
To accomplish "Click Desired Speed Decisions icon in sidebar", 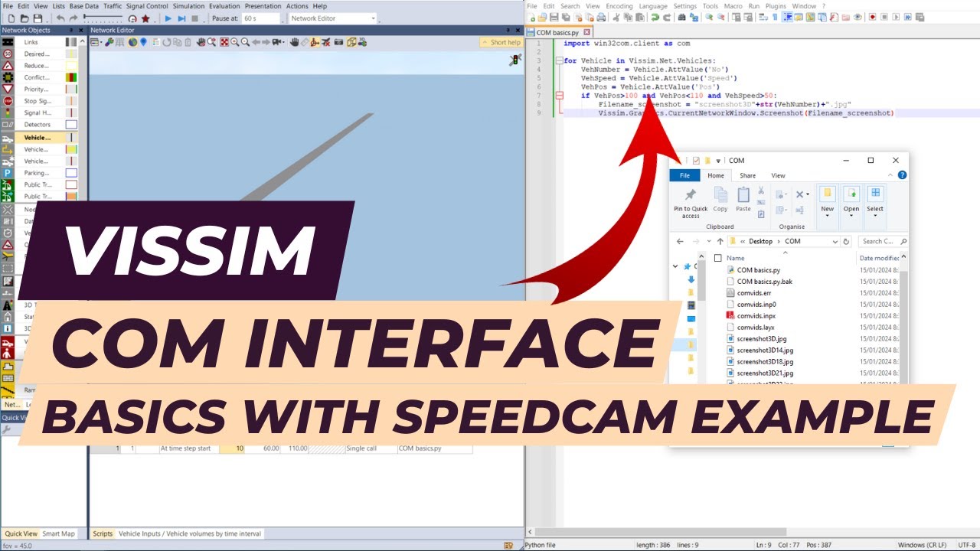I will point(8,54).
